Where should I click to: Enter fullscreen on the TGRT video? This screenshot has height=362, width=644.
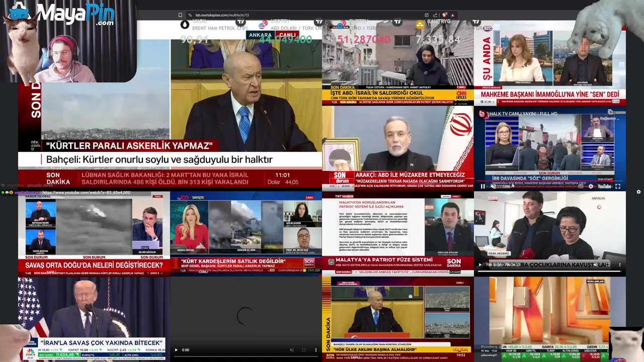[607, 264]
